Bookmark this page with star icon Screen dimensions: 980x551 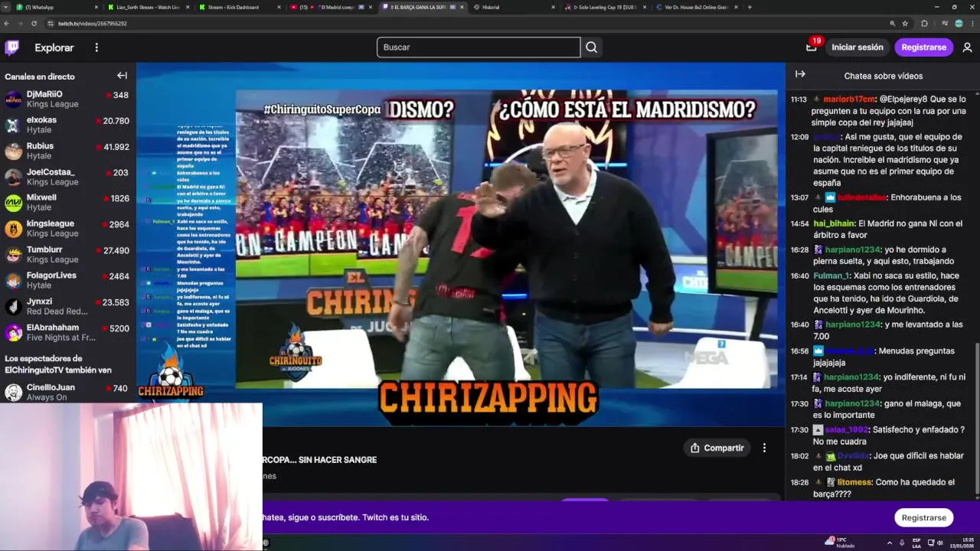point(905,24)
